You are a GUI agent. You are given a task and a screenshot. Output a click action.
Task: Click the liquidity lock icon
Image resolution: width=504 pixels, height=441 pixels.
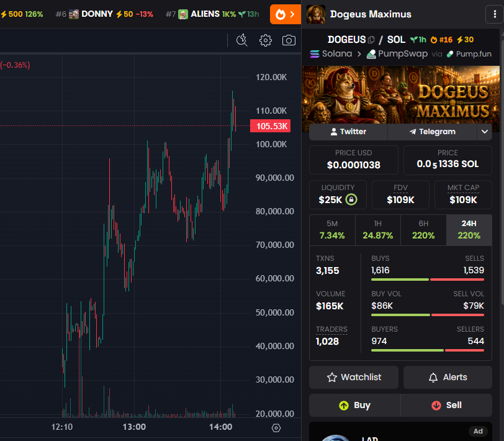(351, 200)
